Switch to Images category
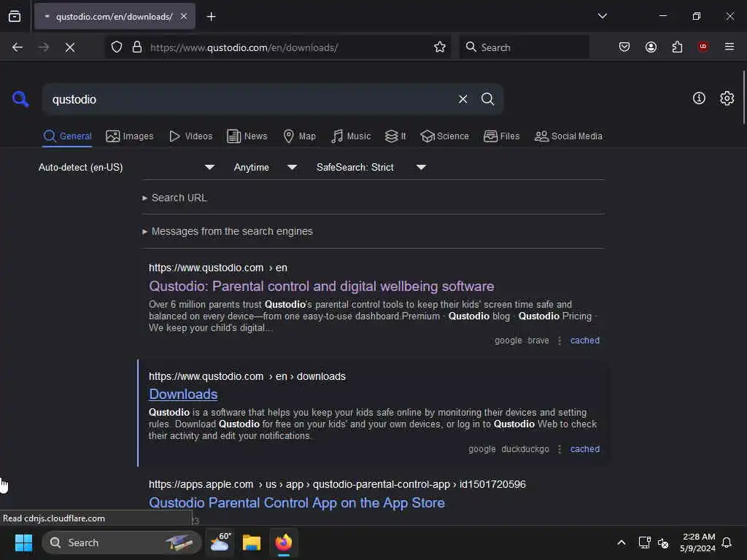The image size is (747, 560). tap(130, 136)
